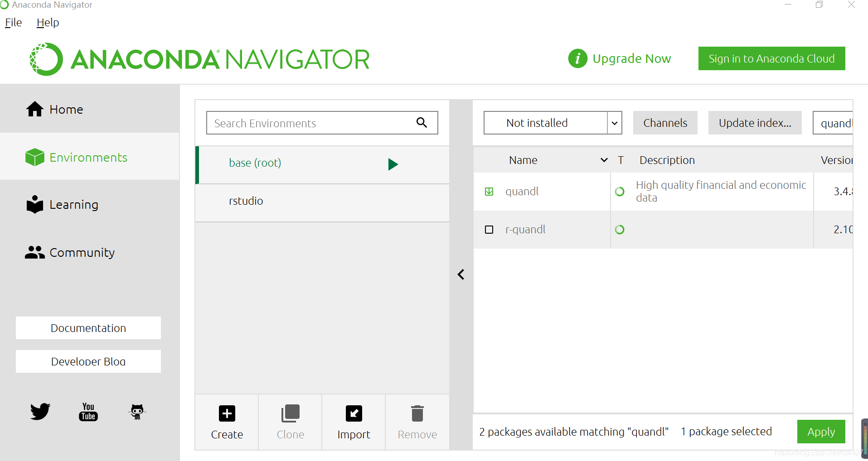Screen dimensions: 868x461
Task: Click the Home house icon
Action: [35, 109]
